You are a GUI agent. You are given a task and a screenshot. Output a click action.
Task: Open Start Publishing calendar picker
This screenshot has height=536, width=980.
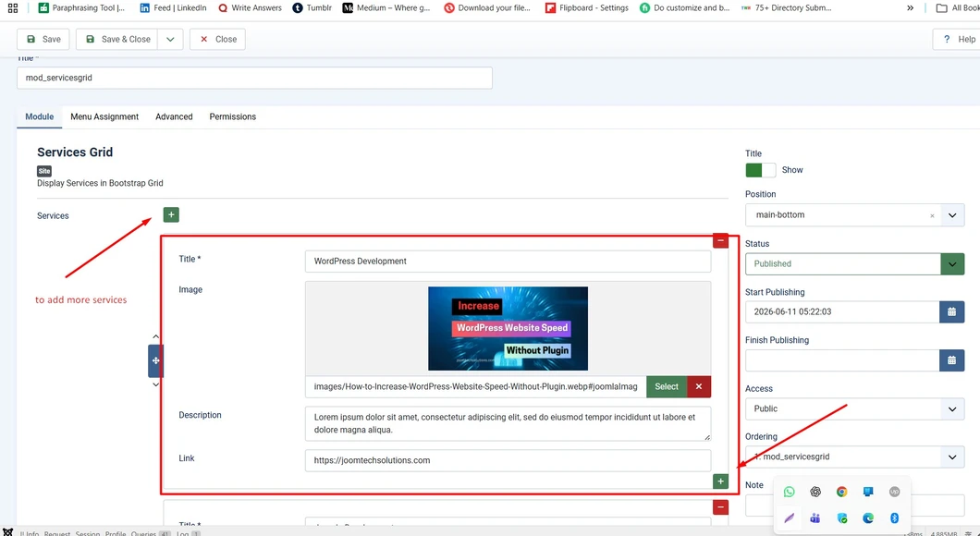951,311
